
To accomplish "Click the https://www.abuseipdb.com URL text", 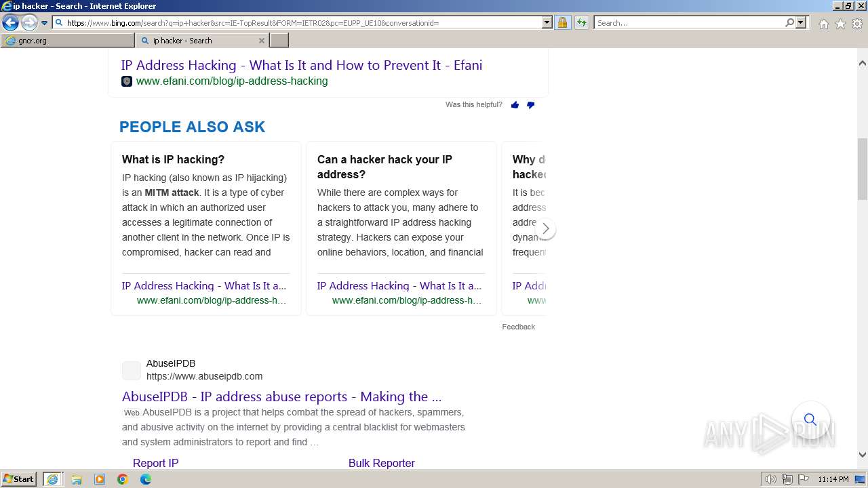I will click(x=204, y=376).
